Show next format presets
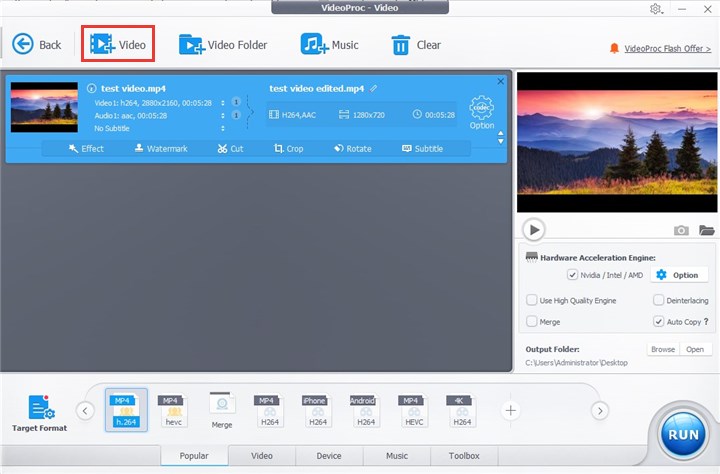This screenshot has height=474, width=720. click(600, 411)
